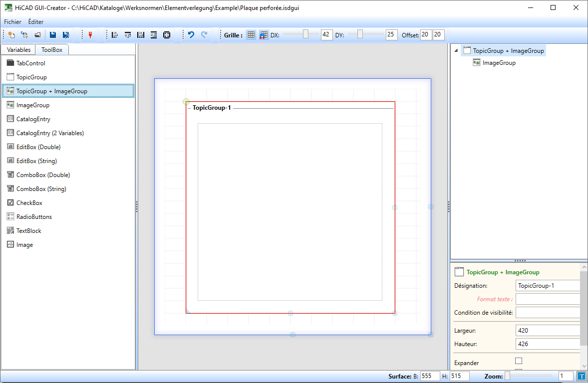Image resolution: width=588 pixels, height=383 pixels.
Task: Undo the last action
Action: (x=191, y=35)
